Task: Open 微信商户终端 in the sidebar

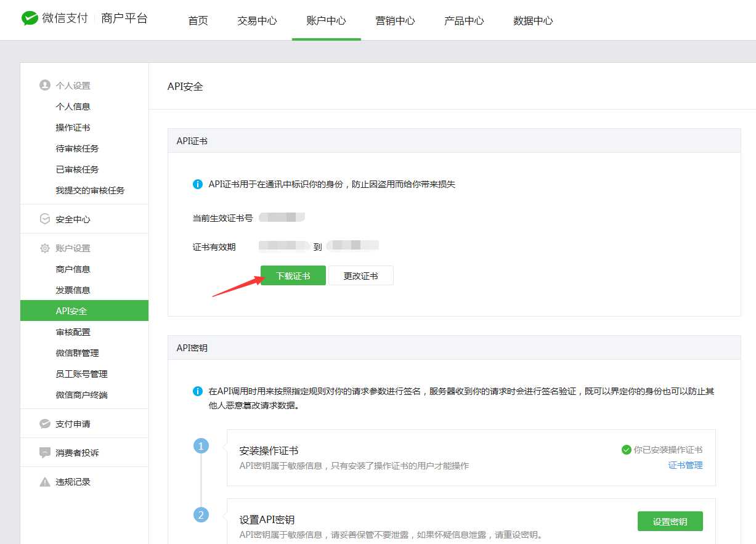Action: coord(81,395)
